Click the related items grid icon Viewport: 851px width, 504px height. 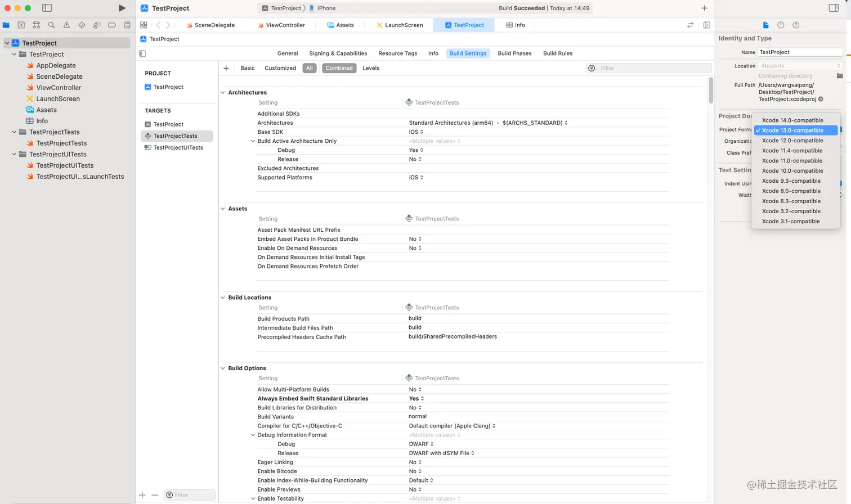(144, 25)
